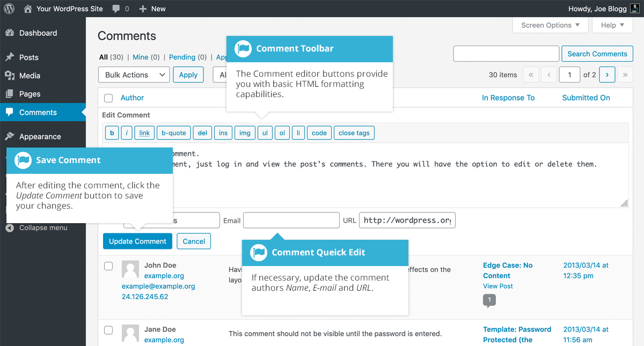The image size is (644, 346).
Task: Open the Howdy, Joe Blogg account menu
Action: tap(604, 9)
